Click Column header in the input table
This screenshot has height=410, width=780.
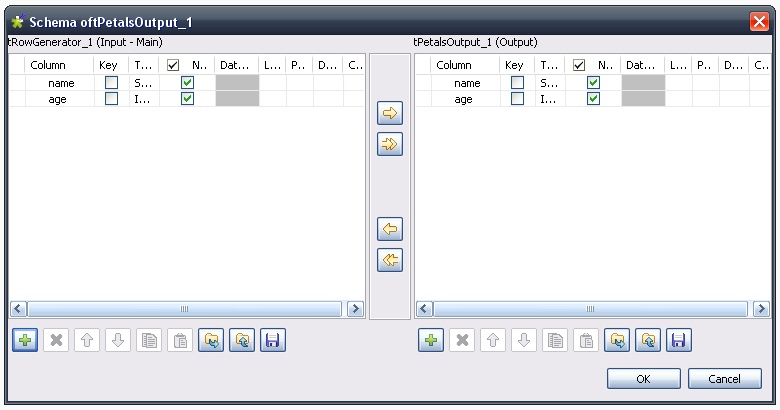click(x=47, y=65)
